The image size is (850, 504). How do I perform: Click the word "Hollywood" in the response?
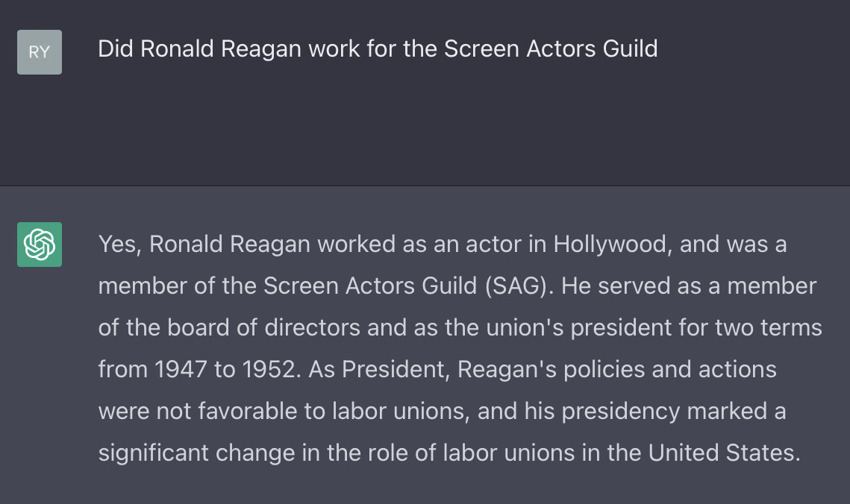tap(609, 245)
